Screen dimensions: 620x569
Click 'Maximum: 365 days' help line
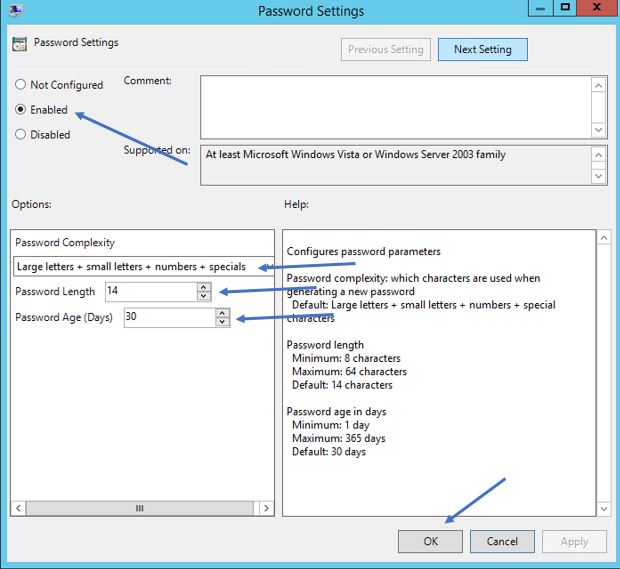click(x=338, y=438)
